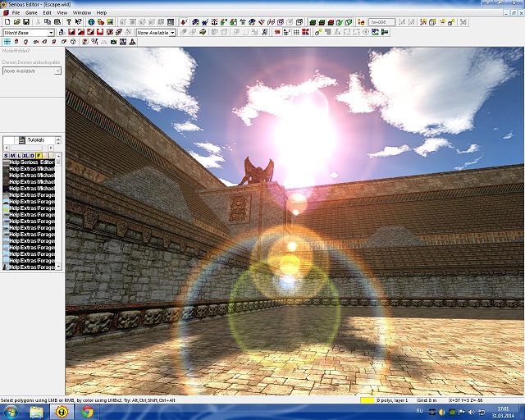Toggle the S size filter button
Image resolution: width=525 pixels, height=420 pixels.
(x=6, y=156)
